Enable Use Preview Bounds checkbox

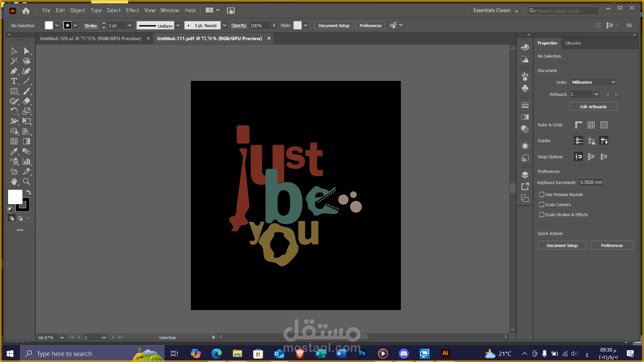click(541, 194)
